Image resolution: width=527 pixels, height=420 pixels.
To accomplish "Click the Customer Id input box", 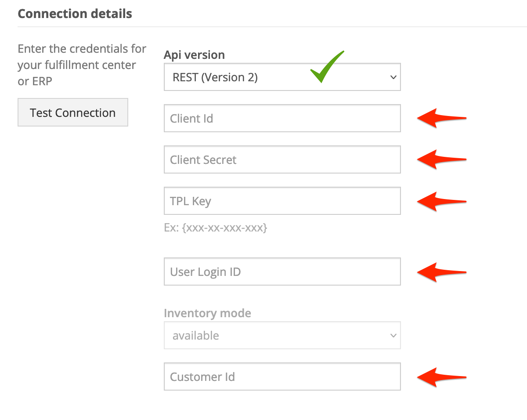I will pyautogui.click(x=282, y=377).
